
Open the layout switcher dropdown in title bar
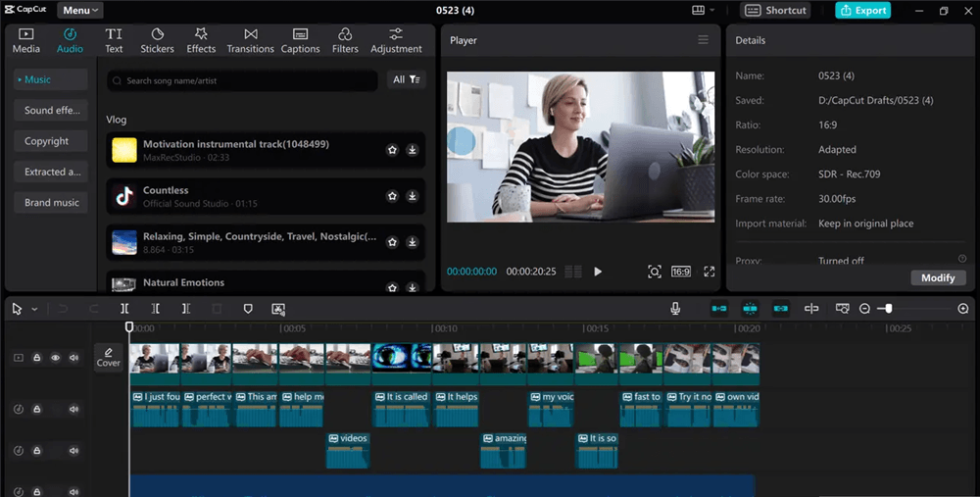703,10
